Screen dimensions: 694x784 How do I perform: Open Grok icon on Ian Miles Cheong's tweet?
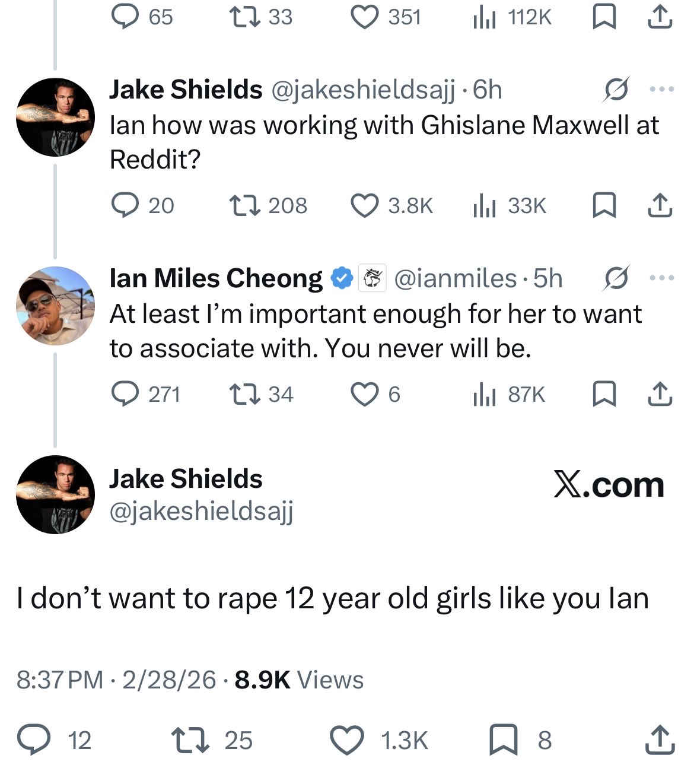click(616, 278)
